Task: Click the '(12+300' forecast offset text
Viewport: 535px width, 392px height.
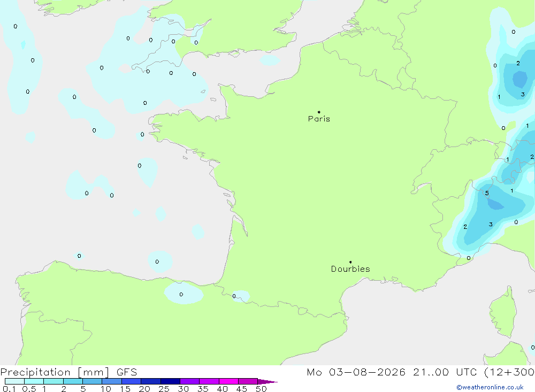Action: 509,372
